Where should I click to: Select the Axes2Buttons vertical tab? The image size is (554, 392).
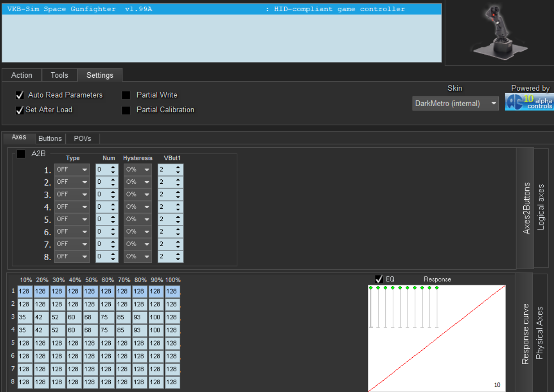(x=526, y=208)
